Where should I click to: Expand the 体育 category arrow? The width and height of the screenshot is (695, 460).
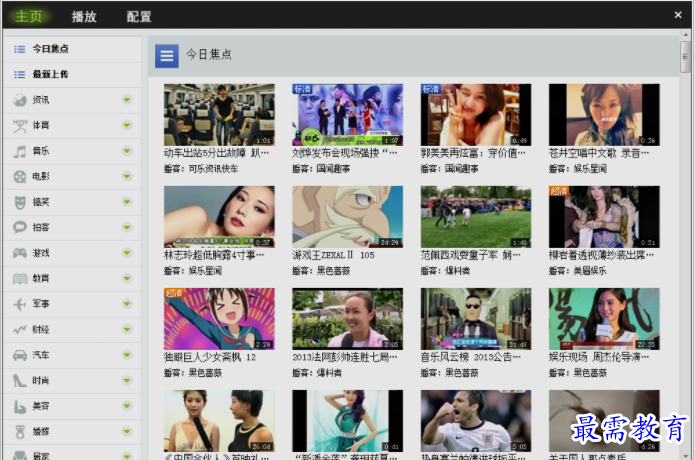tap(127, 125)
